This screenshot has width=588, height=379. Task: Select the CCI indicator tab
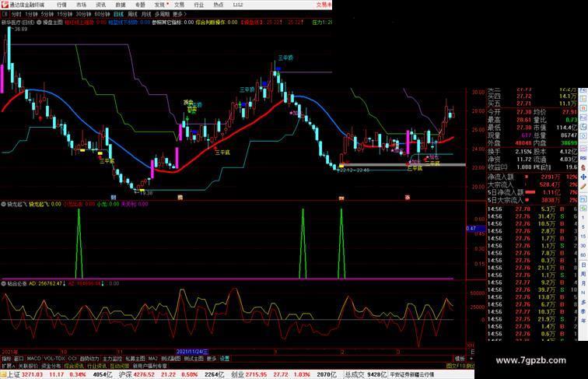point(72,359)
